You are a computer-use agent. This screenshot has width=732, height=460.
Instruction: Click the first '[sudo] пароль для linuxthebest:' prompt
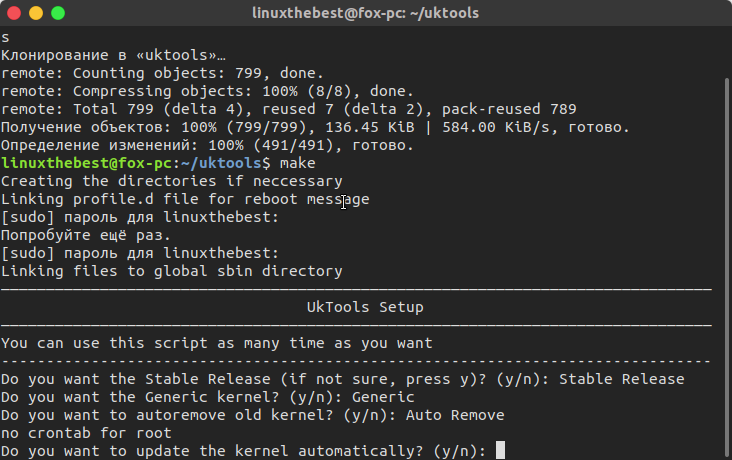[x=140, y=217]
